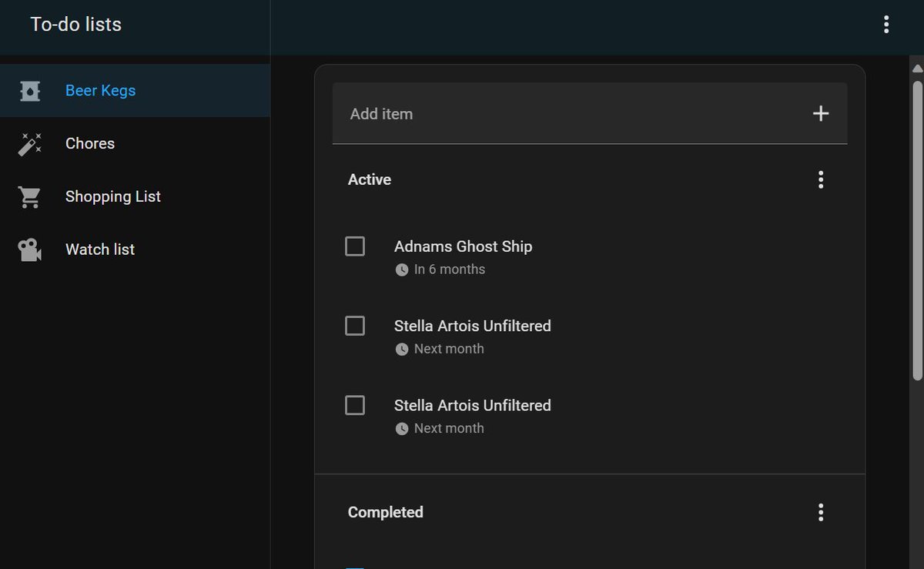Click the scrollbar up arrow
The height and width of the screenshot is (569, 924).
[917, 69]
